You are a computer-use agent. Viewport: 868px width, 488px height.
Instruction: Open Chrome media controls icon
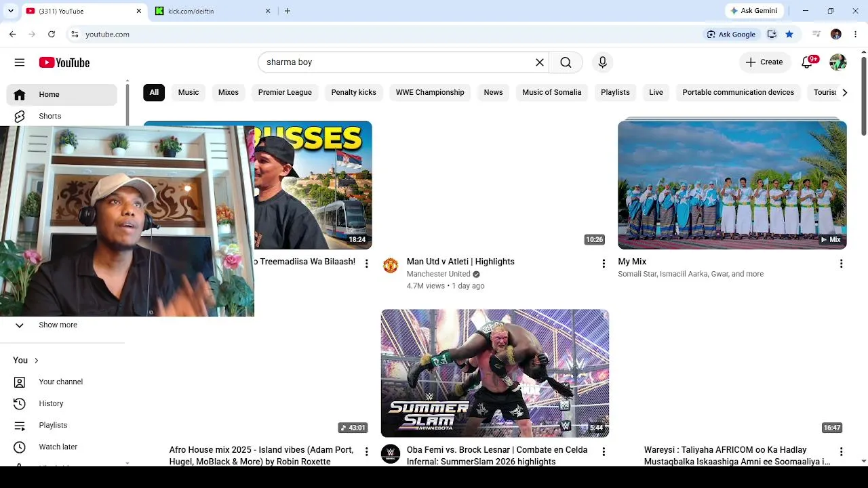pos(816,34)
